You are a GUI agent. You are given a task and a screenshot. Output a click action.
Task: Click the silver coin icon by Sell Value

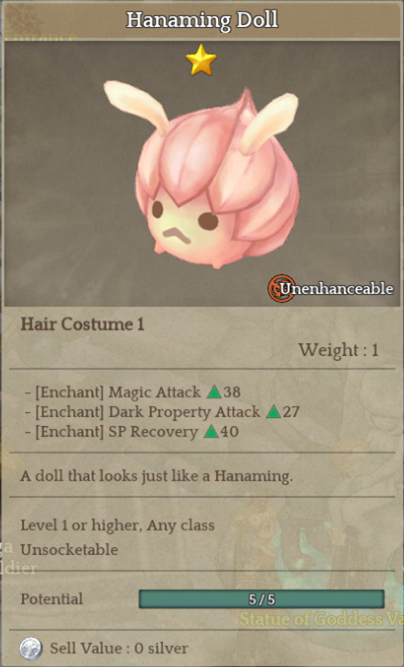click(31, 649)
